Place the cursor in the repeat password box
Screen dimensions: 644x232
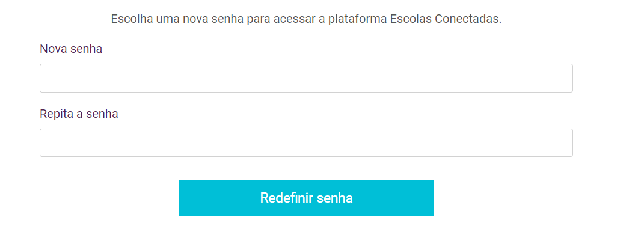pyautogui.click(x=306, y=143)
